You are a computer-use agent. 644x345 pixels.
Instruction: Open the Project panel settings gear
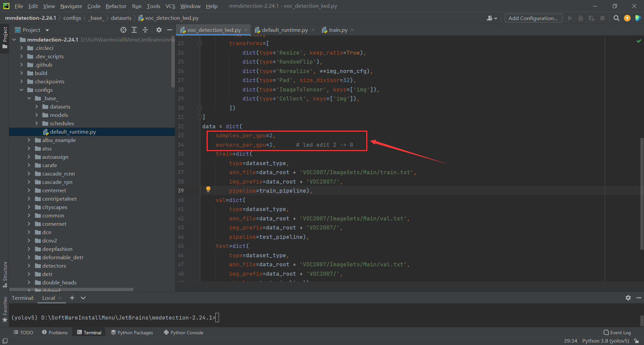click(159, 30)
